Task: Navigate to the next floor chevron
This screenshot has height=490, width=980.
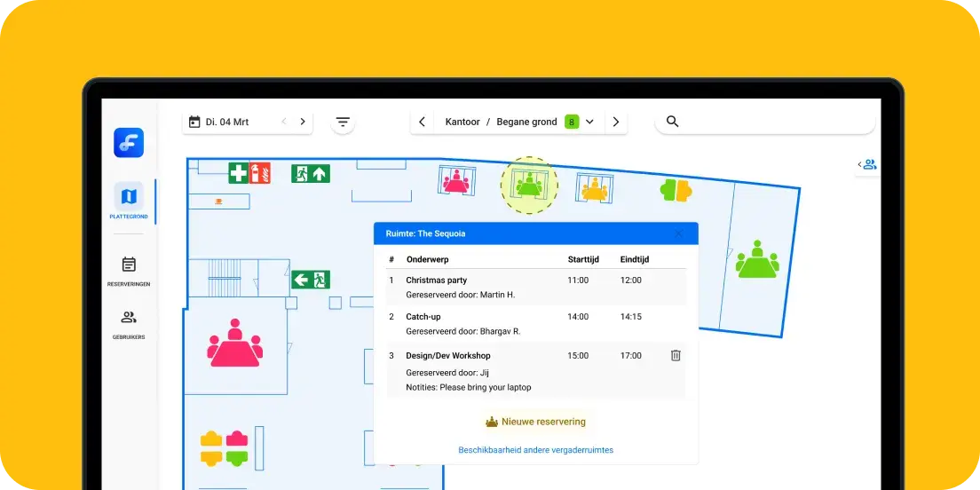Action: coord(616,122)
